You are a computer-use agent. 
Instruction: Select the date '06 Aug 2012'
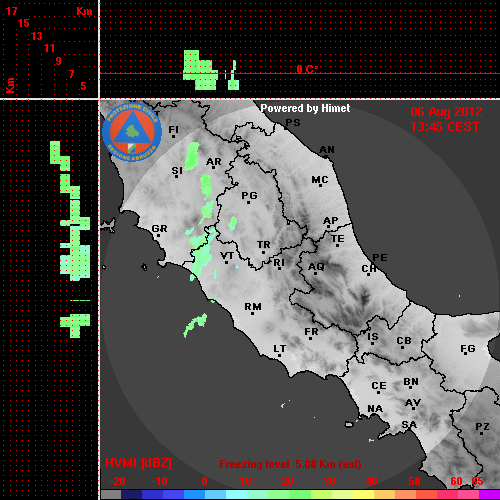[x=446, y=112]
